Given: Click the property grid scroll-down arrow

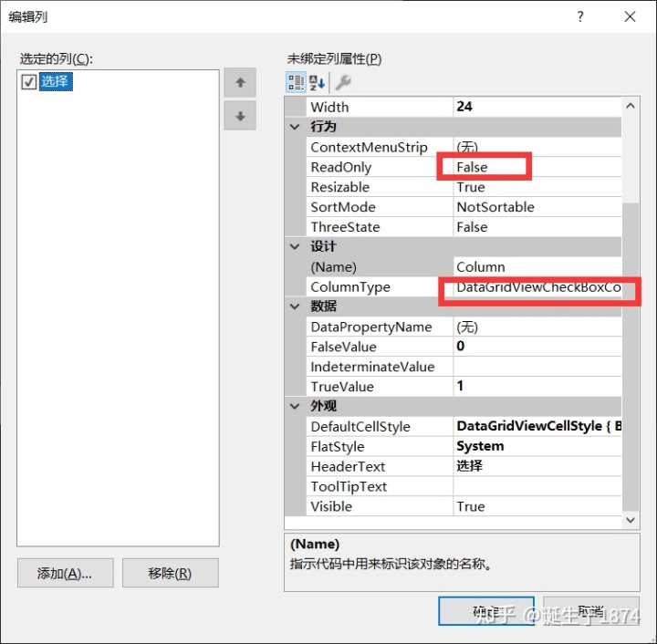Looking at the screenshot, I should pyautogui.click(x=631, y=520).
